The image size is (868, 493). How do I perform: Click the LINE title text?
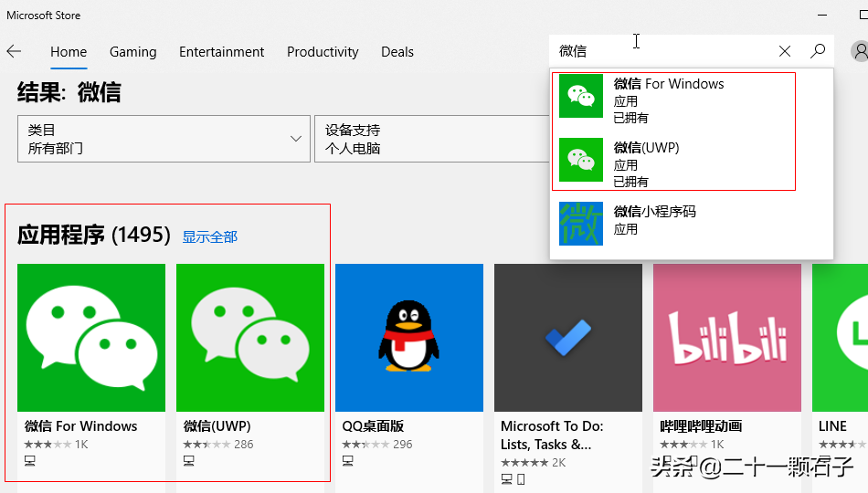tap(832, 426)
